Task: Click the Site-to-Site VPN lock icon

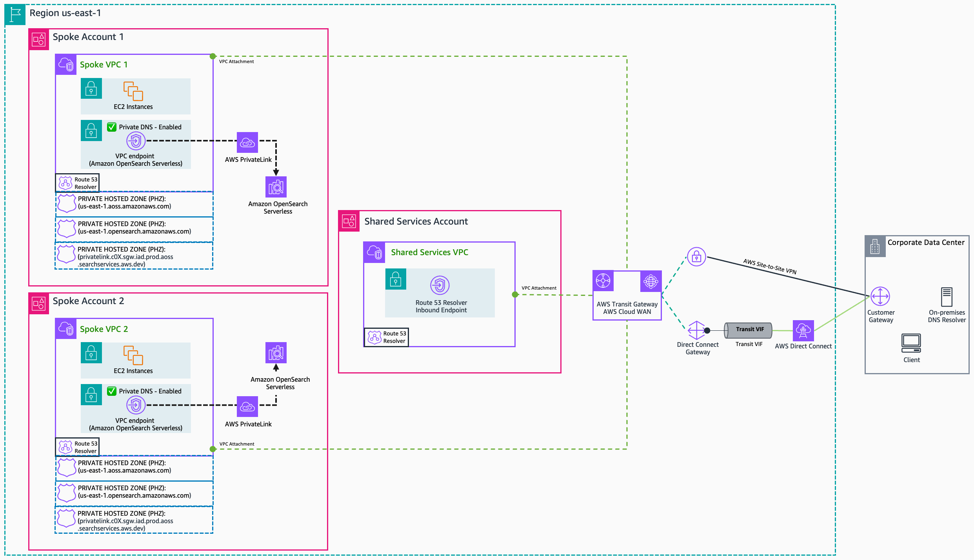Action: point(696,257)
